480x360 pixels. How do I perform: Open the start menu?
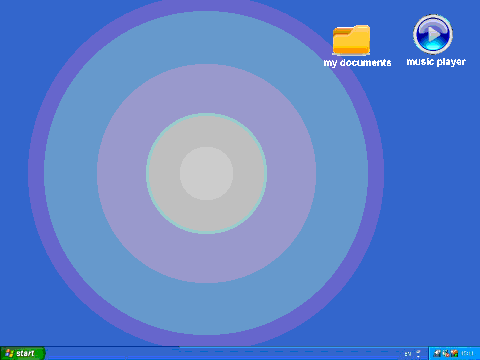pyautogui.click(x=22, y=353)
